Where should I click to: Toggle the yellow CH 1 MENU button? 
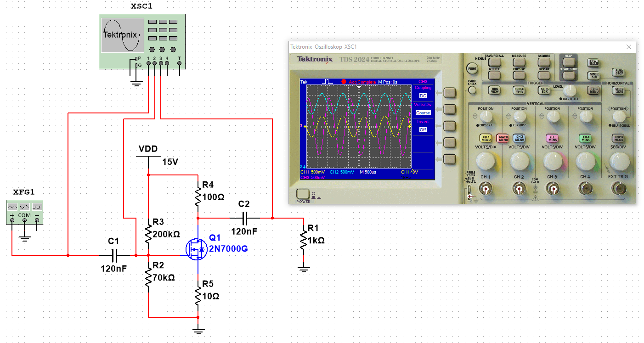click(x=486, y=138)
